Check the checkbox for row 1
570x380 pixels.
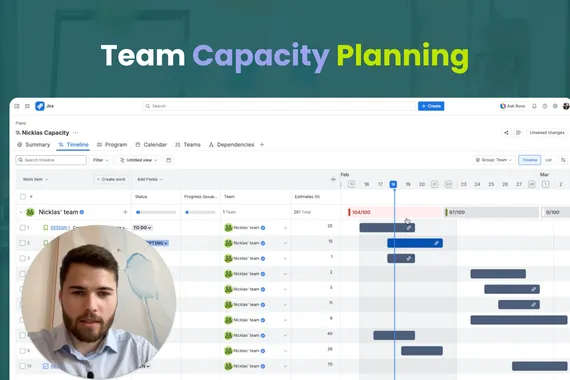tap(23, 228)
